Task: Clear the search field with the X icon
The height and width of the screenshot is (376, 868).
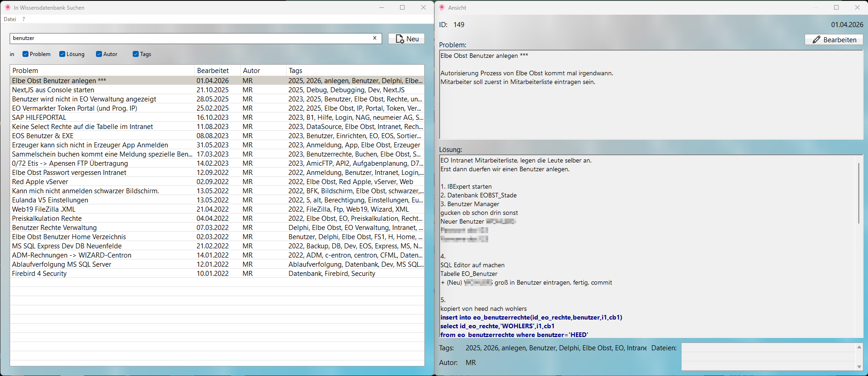Action: click(x=375, y=38)
